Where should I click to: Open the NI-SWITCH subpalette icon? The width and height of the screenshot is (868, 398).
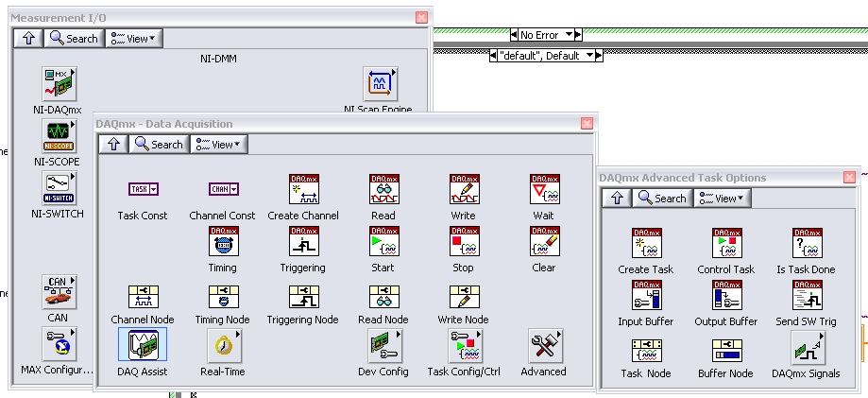[59, 188]
